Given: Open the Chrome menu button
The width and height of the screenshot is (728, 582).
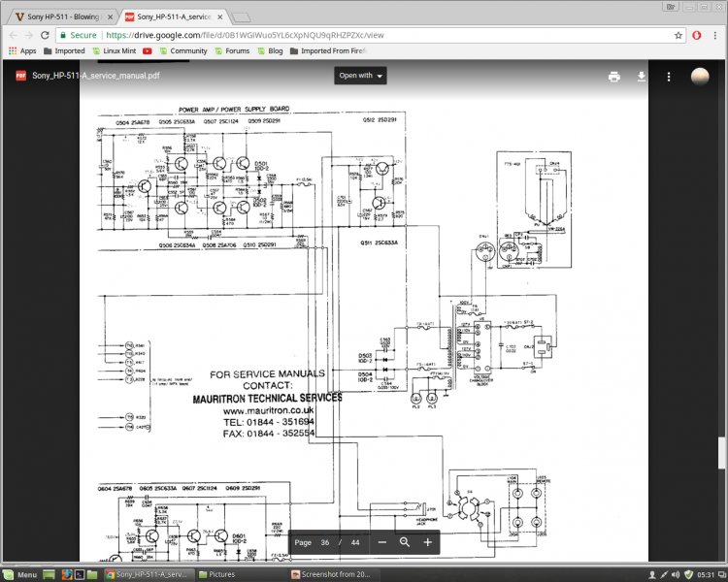Looking at the screenshot, I should point(715,34).
